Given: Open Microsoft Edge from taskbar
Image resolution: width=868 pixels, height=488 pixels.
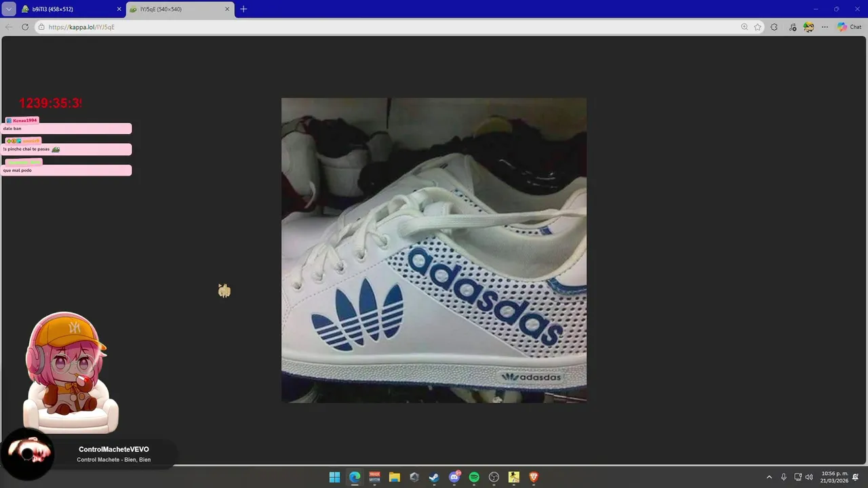Looking at the screenshot, I should (355, 477).
